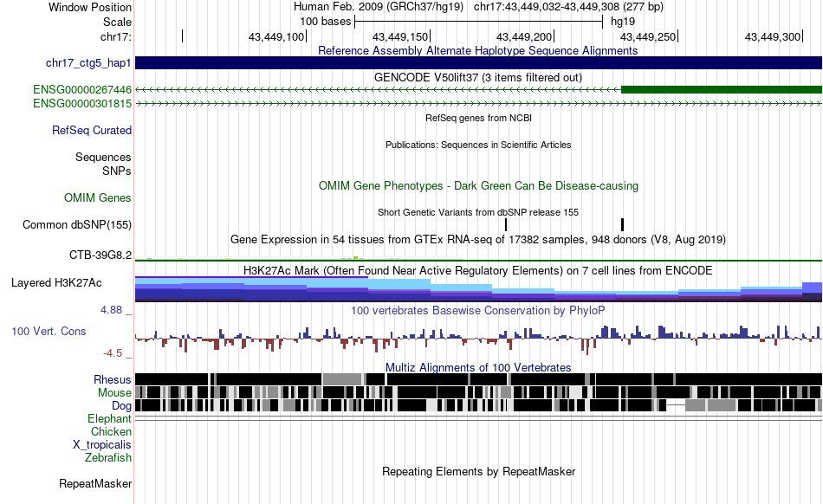Click the Layered H3K27Ac track label
Viewport: 823px width, 504px height.
pyautogui.click(x=56, y=282)
